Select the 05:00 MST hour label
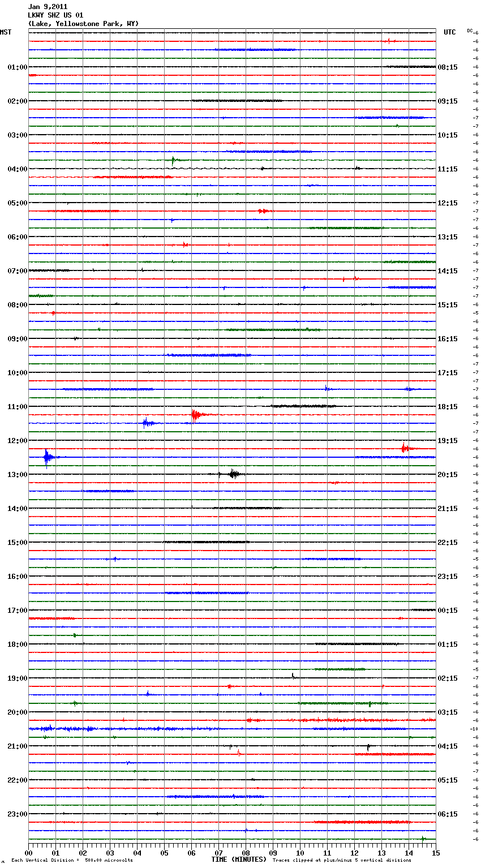481x868 pixels. (18, 203)
